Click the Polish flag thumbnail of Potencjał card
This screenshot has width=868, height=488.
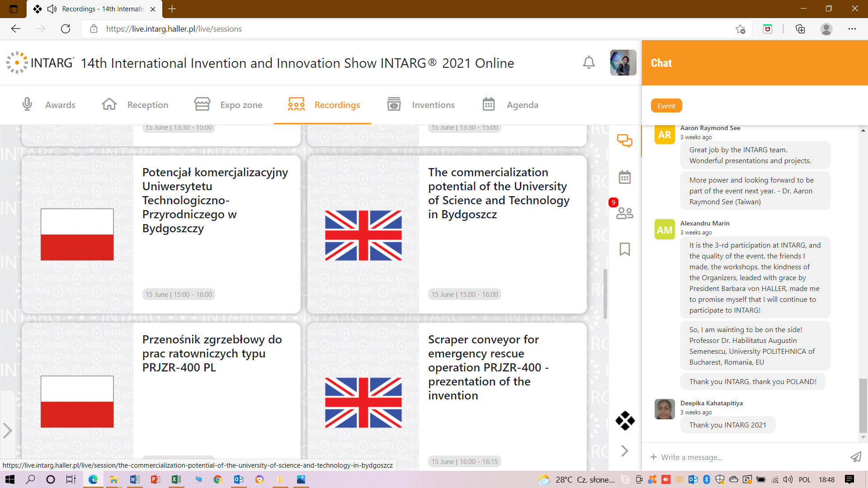coord(77,235)
